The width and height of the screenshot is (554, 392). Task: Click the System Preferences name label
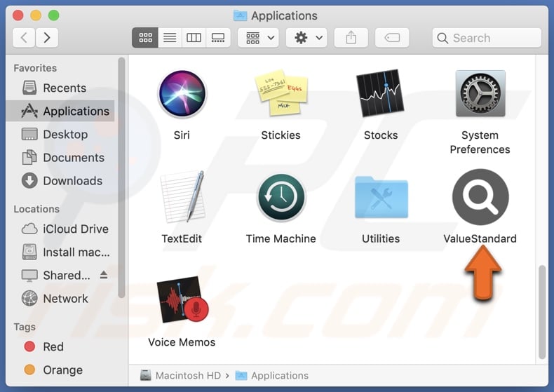480,142
